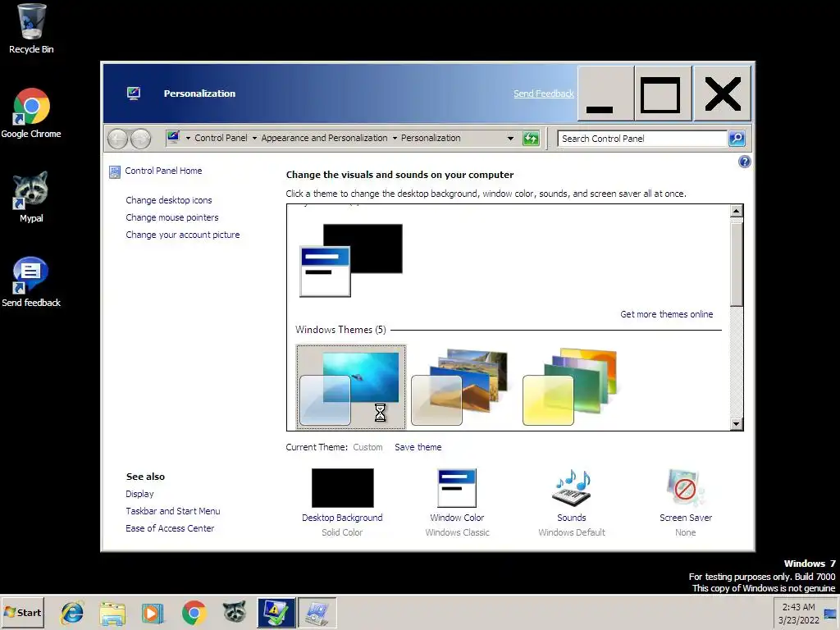Image resolution: width=840 pixels, height=630 pixels.
Task: Click Change desktop icons
Action: [x=169, y=200]
